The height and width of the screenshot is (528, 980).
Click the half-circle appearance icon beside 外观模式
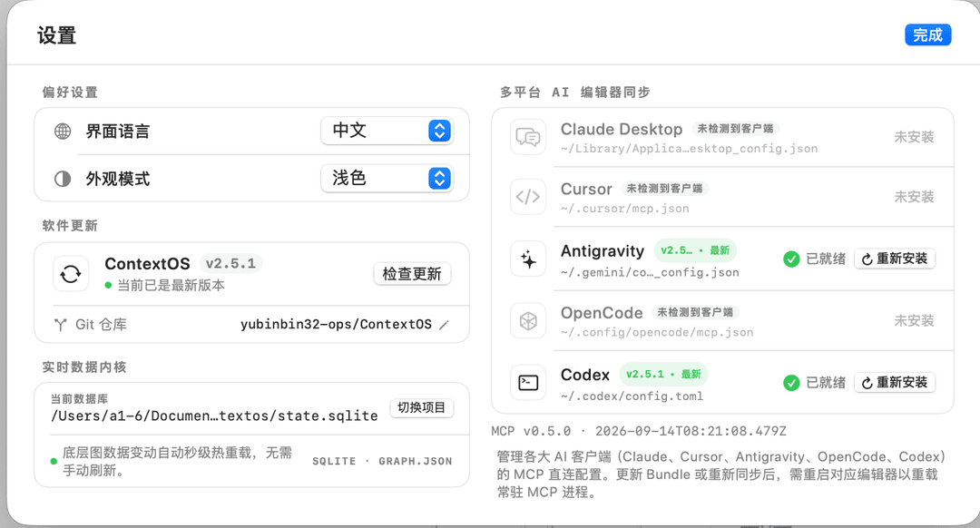click(63, 179)
